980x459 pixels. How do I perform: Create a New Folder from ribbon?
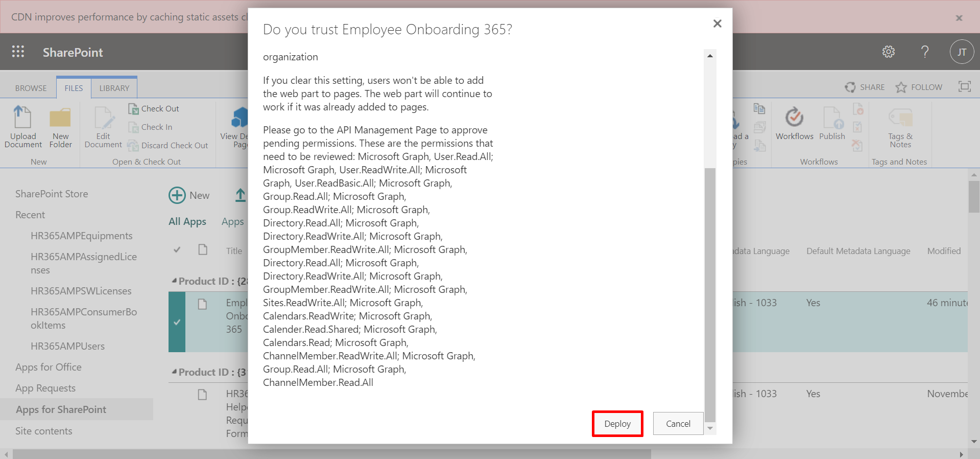click(x=60, y=127)
